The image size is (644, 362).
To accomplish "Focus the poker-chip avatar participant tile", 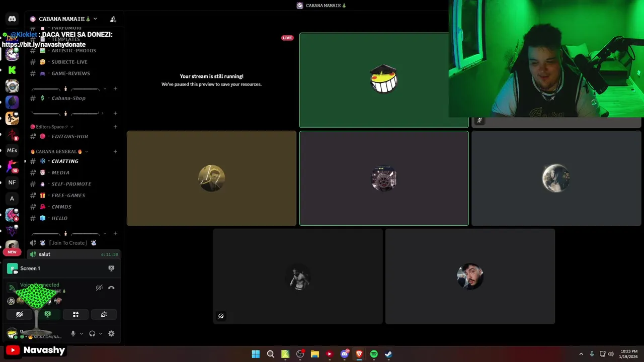I will [x=384, y=178].
